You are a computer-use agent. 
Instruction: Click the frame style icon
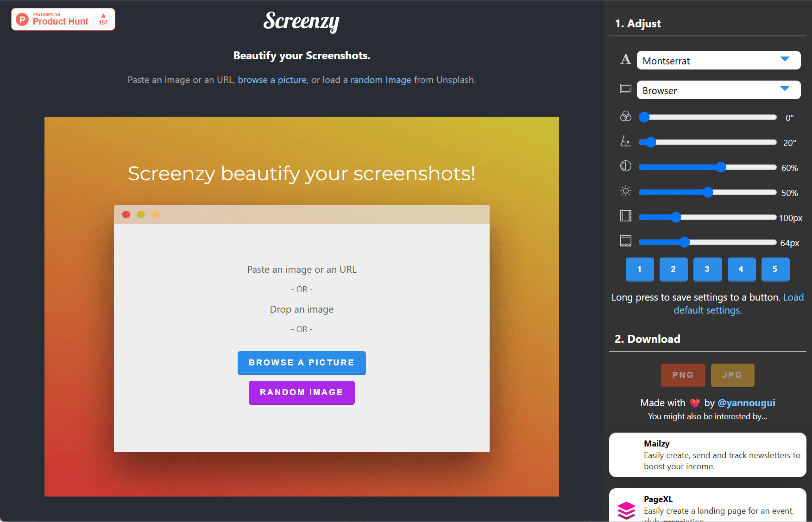point(626,88)
